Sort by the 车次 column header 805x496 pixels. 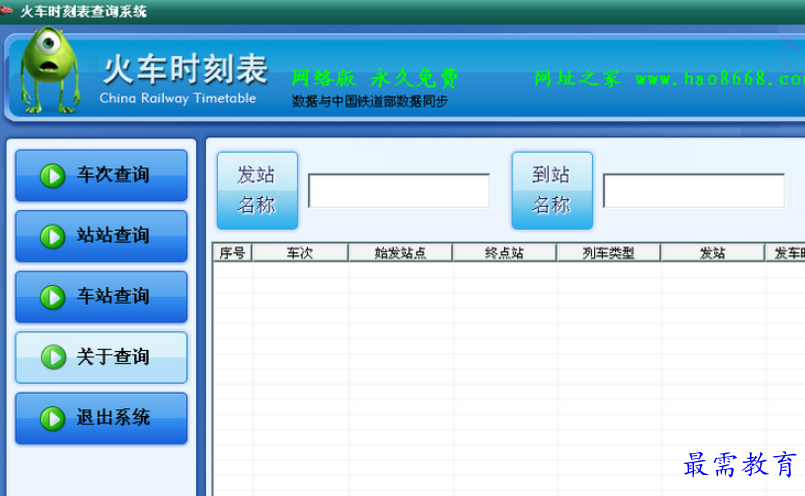click(300, 253)
